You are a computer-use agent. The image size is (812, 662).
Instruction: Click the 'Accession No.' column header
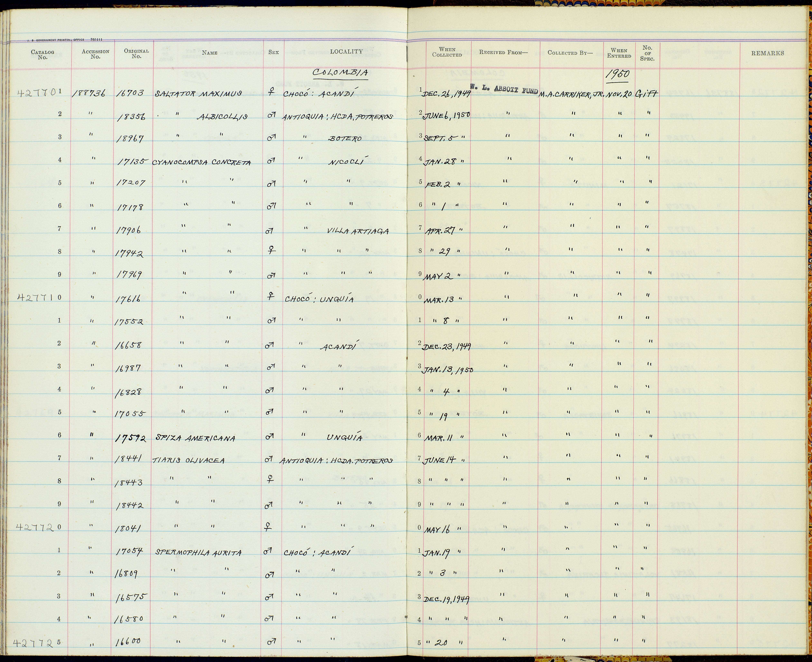pos(95,54)
